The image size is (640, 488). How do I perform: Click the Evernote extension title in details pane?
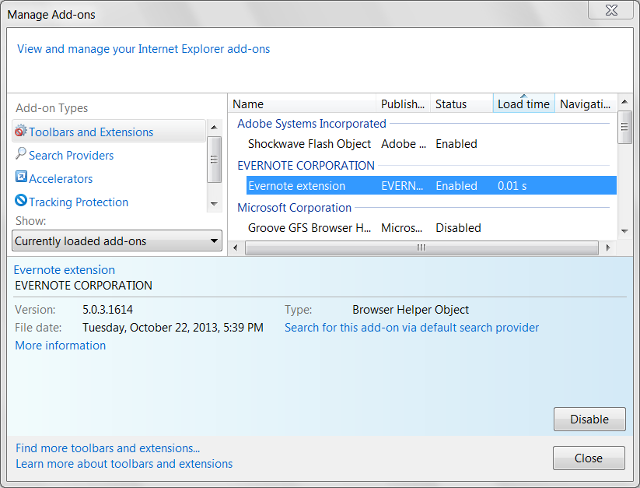pos(64,270)
